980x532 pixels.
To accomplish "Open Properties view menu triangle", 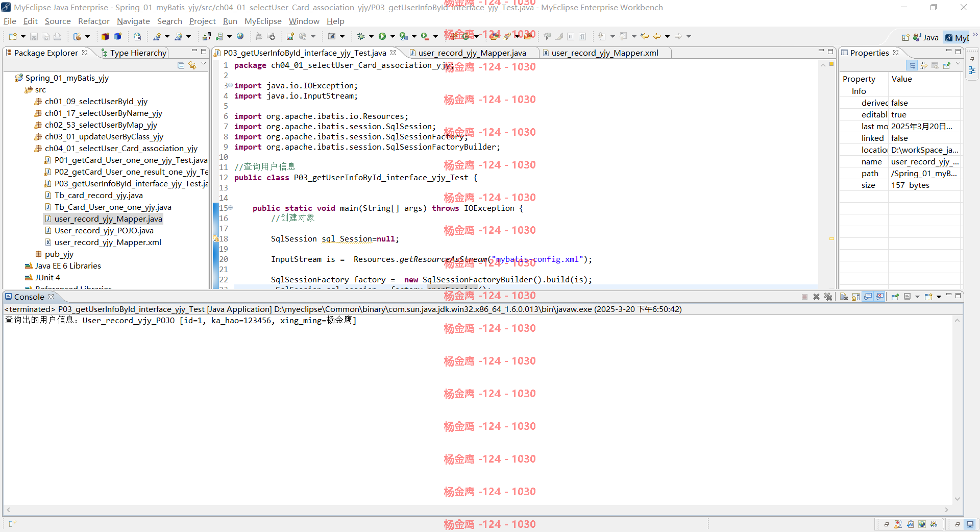I will [x=958, y=64].
